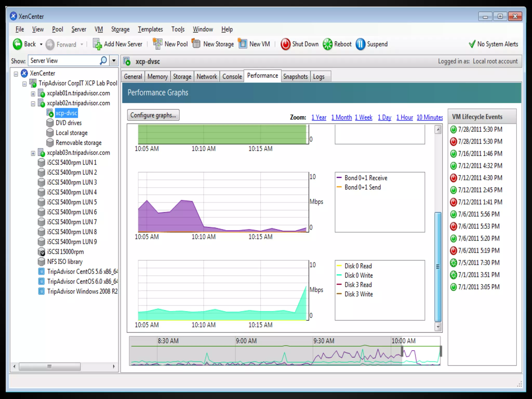Click the graph timeline right range handle
Viewport: 532px width, 399px height.
tap(441, 351)
